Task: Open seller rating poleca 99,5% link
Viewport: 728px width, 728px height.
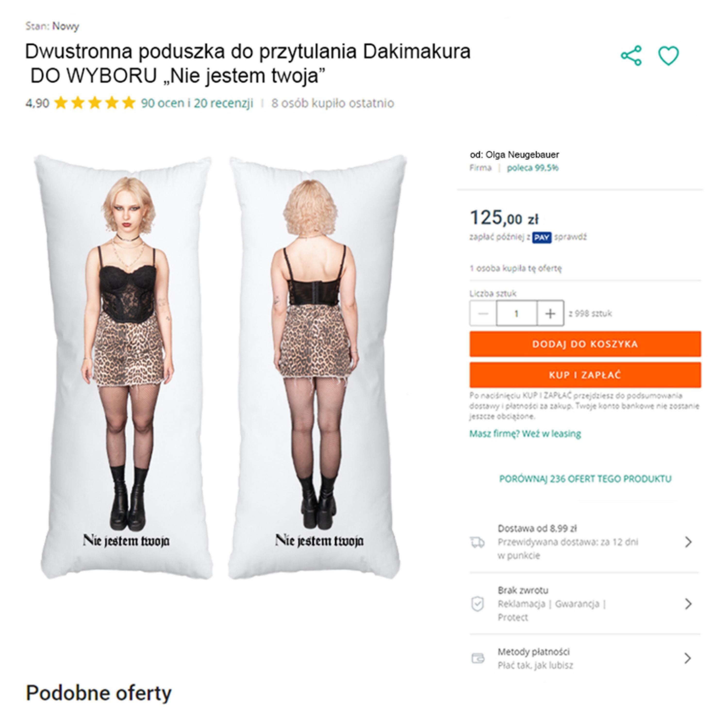Action: click(x=532, y=168)
